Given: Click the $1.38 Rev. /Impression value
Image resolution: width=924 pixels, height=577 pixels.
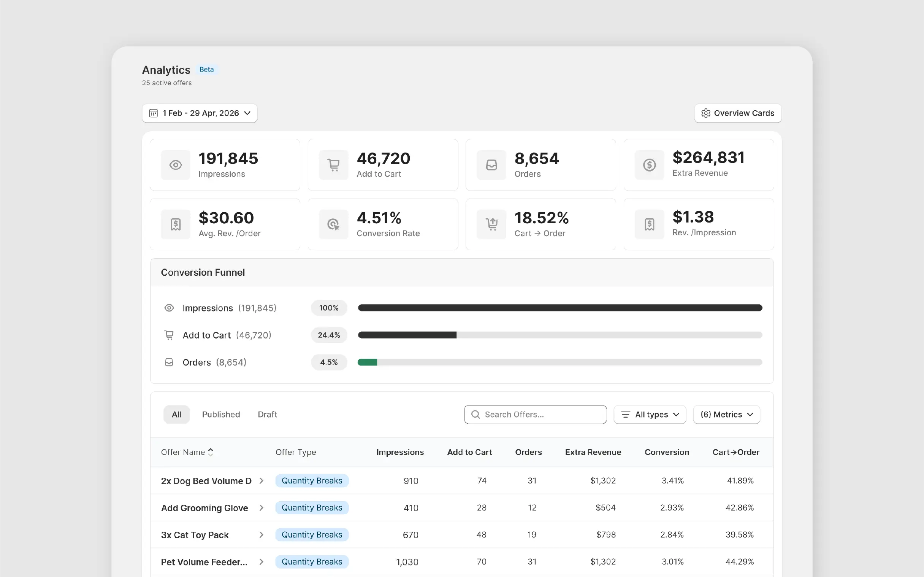Looking at the screenshot, I should (x=693, y=217).
